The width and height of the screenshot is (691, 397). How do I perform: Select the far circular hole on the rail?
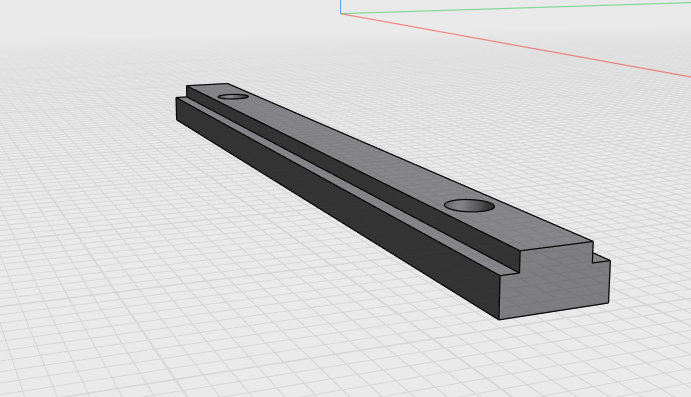(233, 96)
